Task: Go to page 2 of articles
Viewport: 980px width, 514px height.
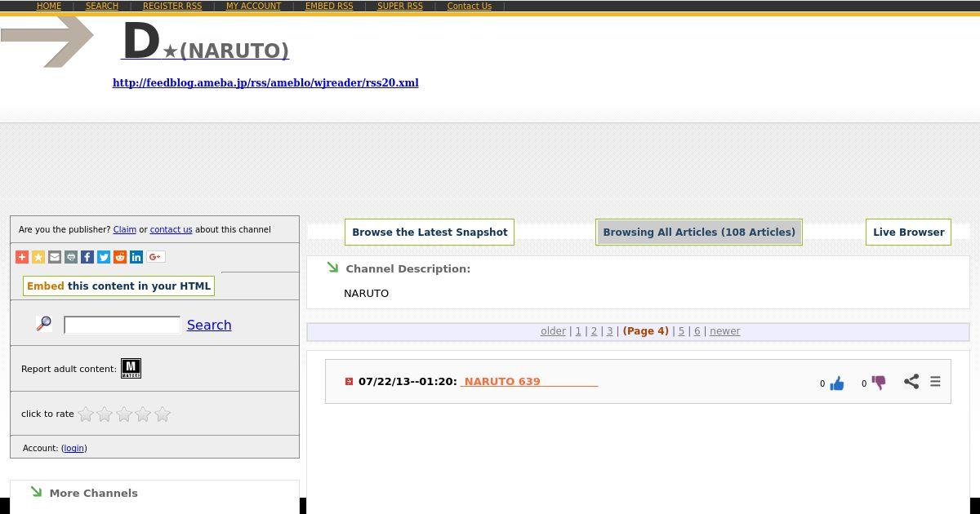Action: point(594,331)
